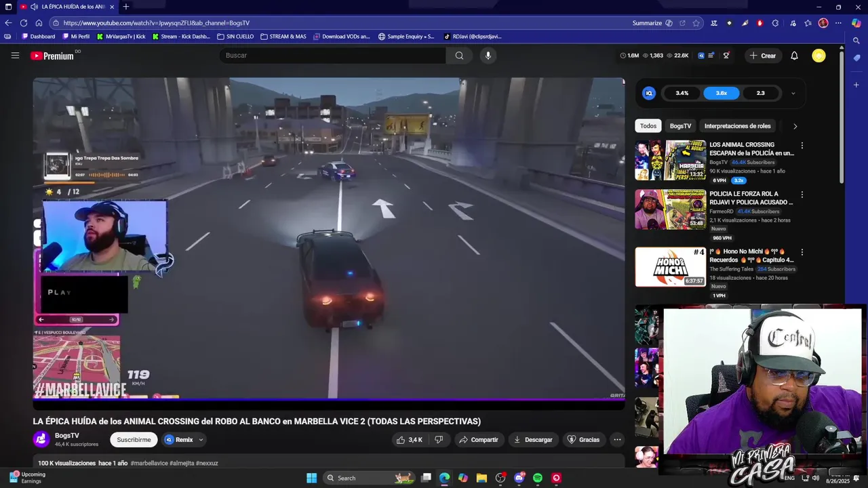The image size is (868, 488).
Task: Open YouTube notifications bell
Action: (794, 56)
